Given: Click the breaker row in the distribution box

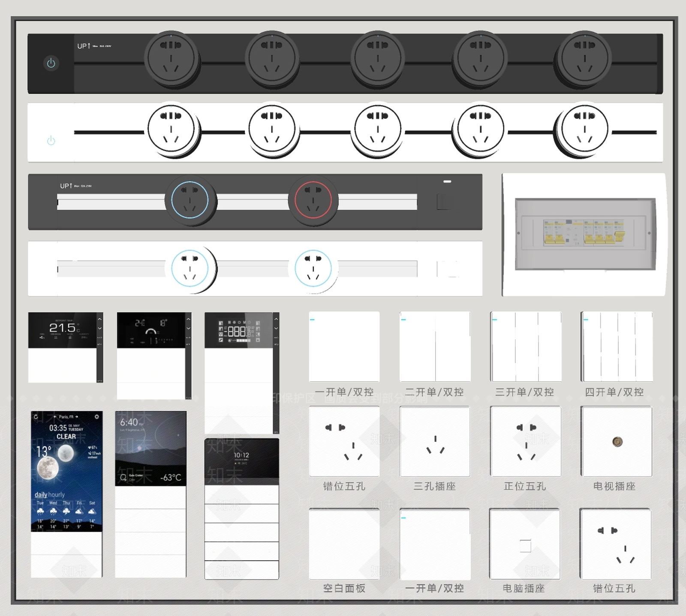Looking at the screenshot, I should 584,232.
